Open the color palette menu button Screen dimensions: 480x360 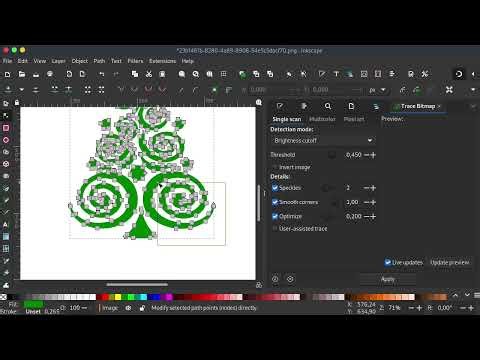pyautogui.click(x=477, y=295)
